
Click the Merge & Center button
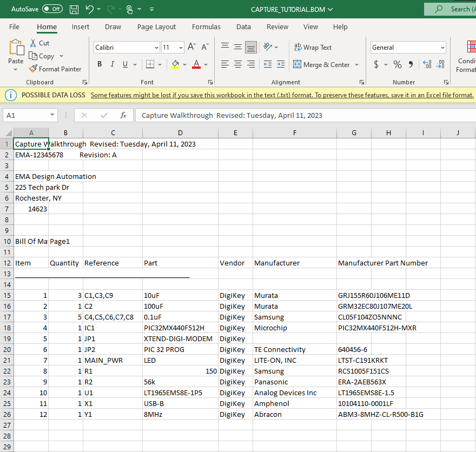tap(321, 65)
